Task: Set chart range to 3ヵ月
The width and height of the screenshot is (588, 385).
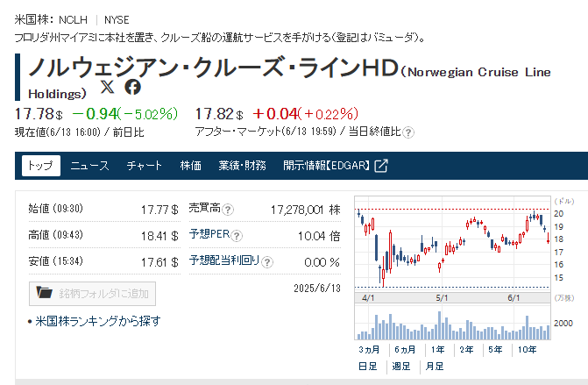Action: point(369,350)
